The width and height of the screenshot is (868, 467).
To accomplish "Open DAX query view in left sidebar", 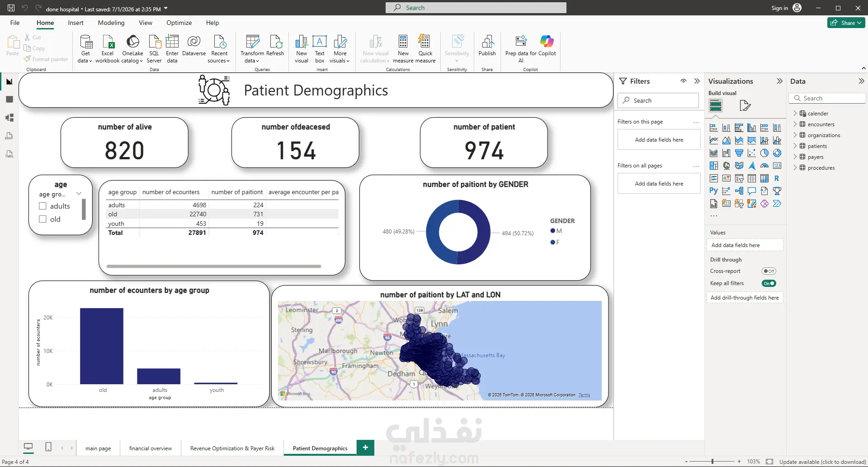I will [x=9, y=136].
